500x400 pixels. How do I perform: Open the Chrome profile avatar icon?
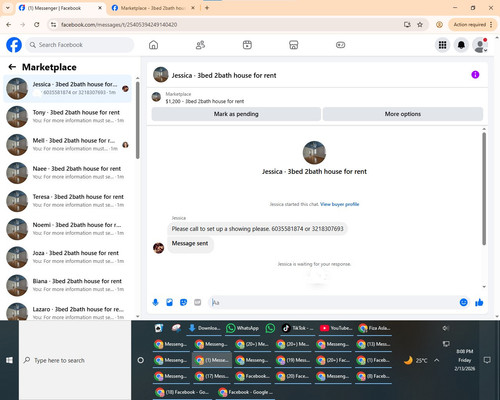(x=439, y=24)
